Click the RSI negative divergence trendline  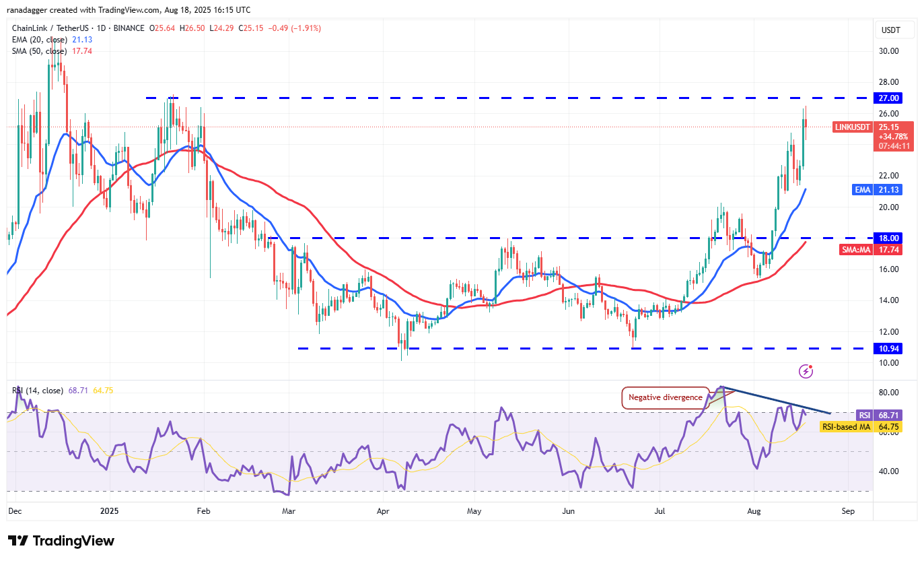pyautogui.click(x=774, y=399)
